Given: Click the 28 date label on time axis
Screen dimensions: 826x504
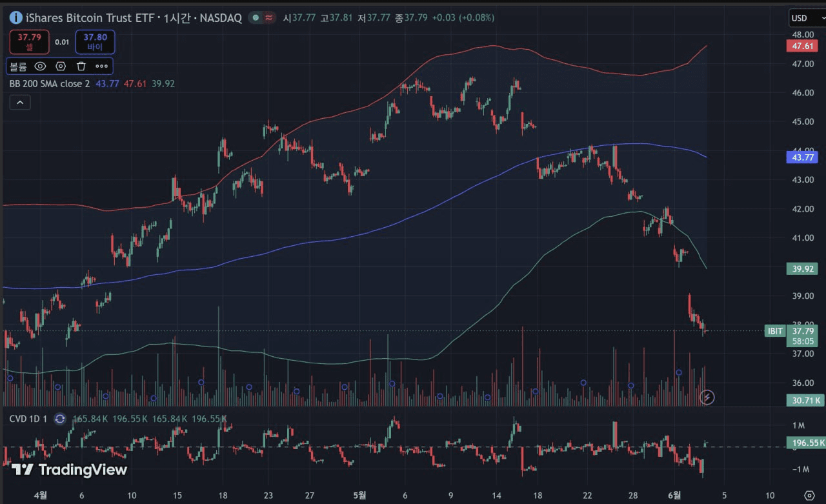Looking at the screenshot, I should tap(632, 495).
